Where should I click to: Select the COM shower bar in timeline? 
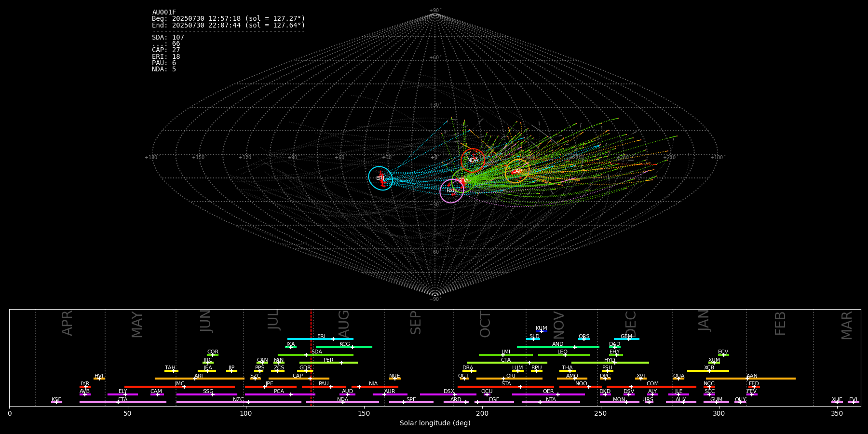pos(651,386)
